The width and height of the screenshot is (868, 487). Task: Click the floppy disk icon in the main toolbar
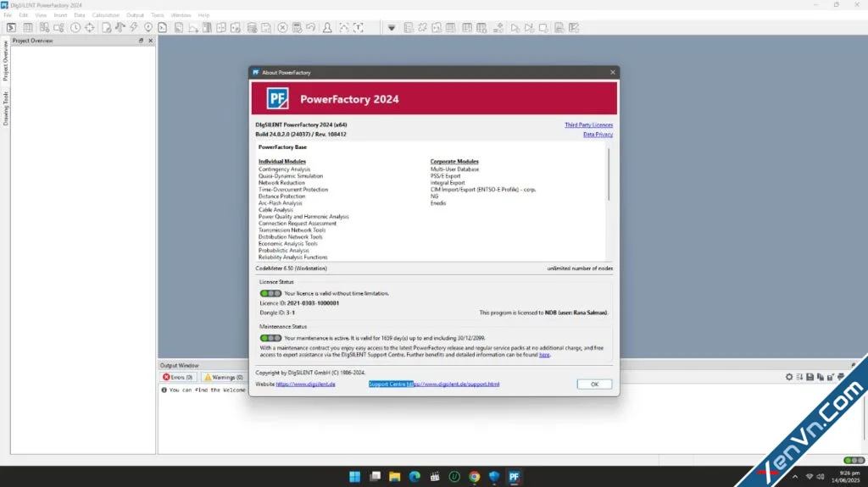coord(266,28)
